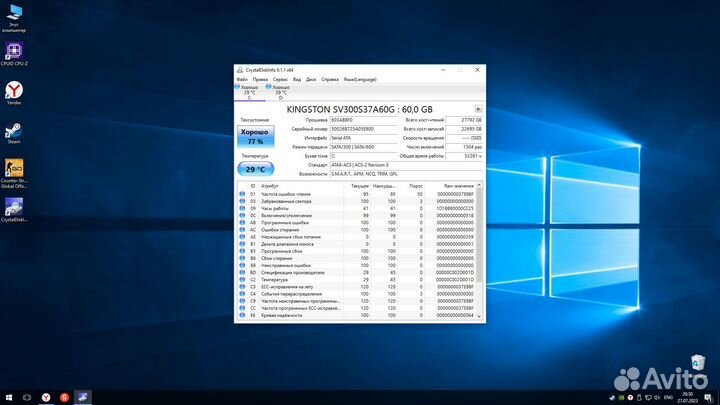Click the power-on hours 52261 value
720x405 pixels.
pyautogui.click(x=464, y=156)
